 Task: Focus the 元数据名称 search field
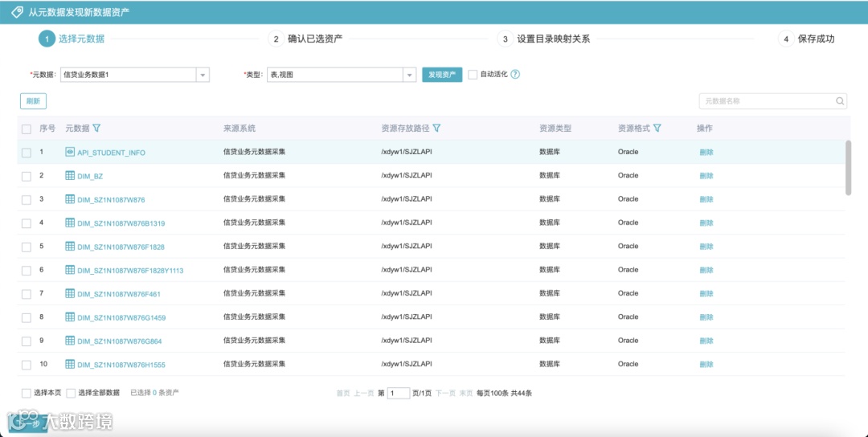click(x=773, y=101)
